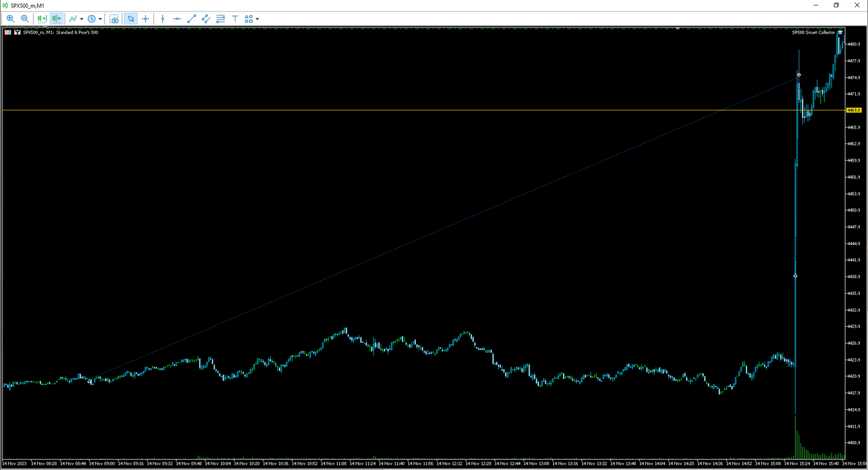Click the SP500 Smart Collector label

tap(813, 32)
